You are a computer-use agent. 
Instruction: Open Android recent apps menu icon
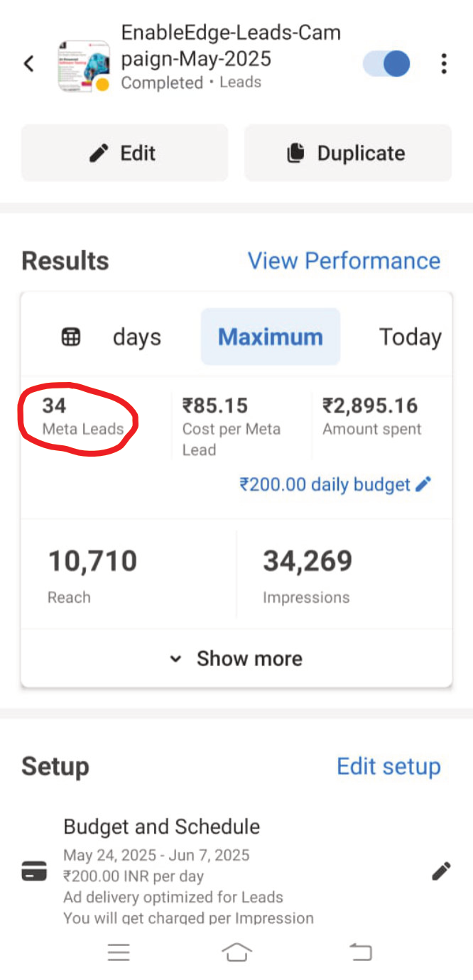(x=119, y=952)
